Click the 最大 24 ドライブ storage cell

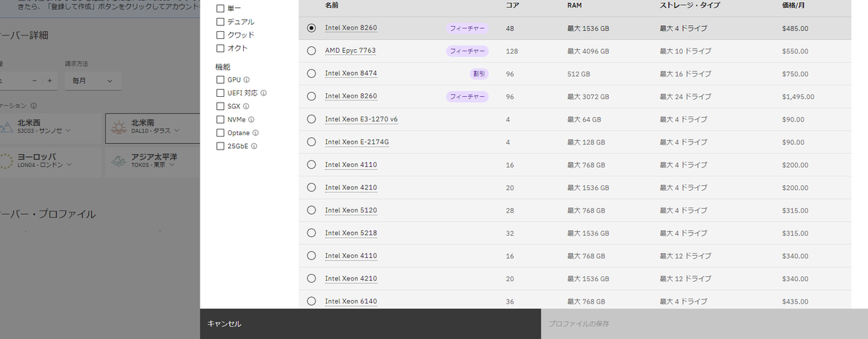pos(686,96)
